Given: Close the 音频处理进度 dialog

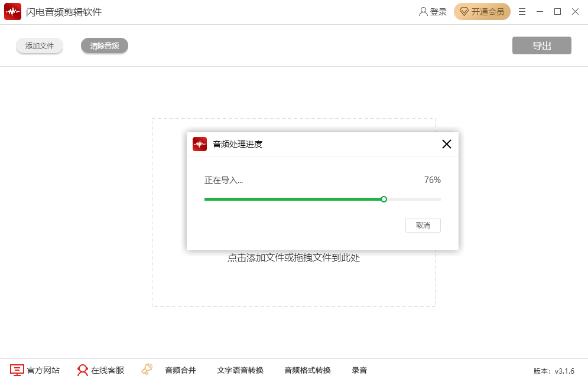Looking at the screenshot, I should coord(447,144).
